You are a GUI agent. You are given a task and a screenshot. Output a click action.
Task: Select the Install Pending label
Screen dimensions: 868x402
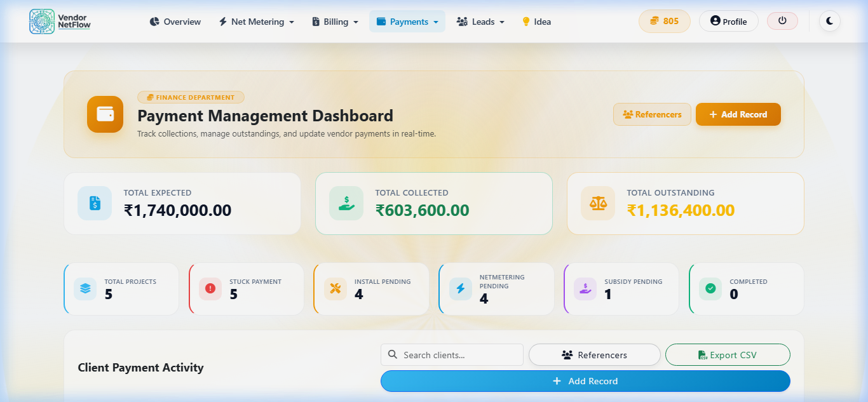pyautogui.click(x=383, y=281)
